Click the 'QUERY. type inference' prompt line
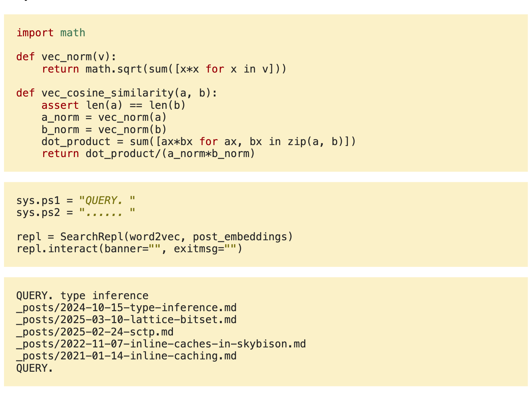The height and width of the screenshot is (400, 532). coord(82,296)
